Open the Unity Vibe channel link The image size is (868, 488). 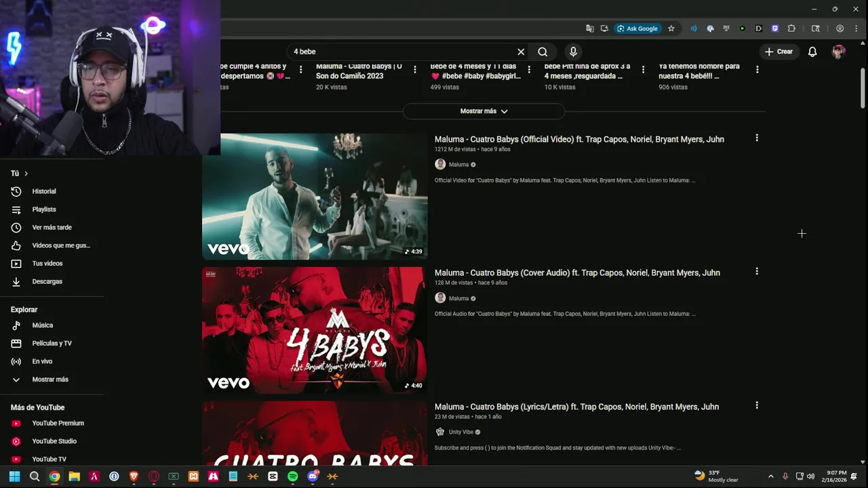click(x=461, y=432)
